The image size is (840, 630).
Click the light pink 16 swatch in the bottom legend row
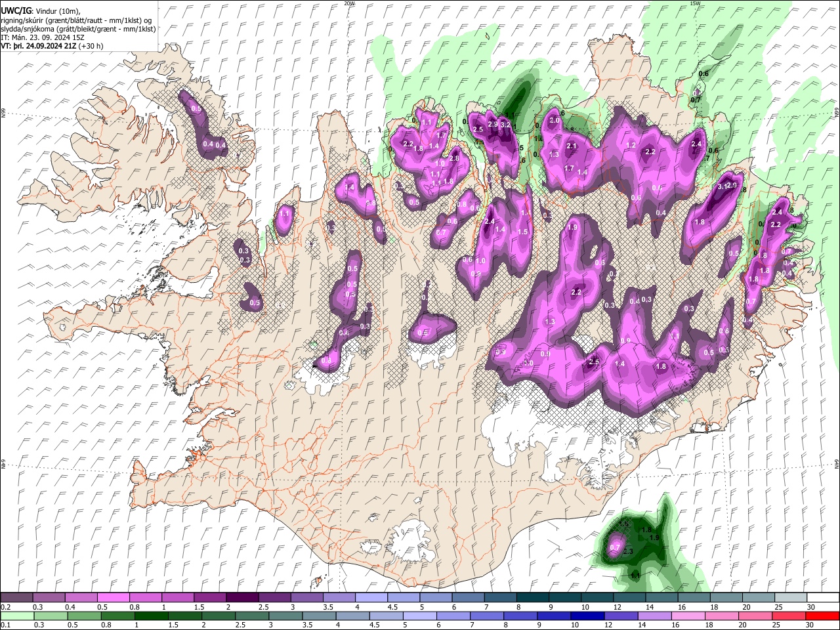688,616
